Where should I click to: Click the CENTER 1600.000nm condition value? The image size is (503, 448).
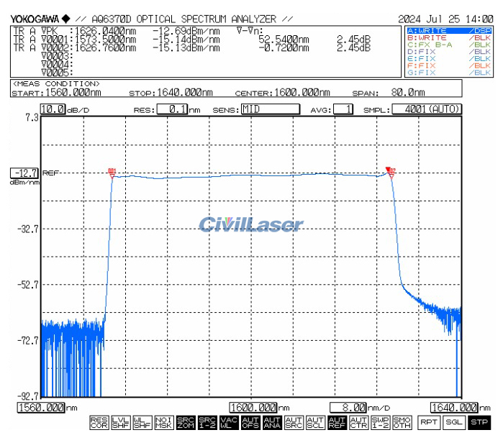pyautogui.click(x=302, y=93)
